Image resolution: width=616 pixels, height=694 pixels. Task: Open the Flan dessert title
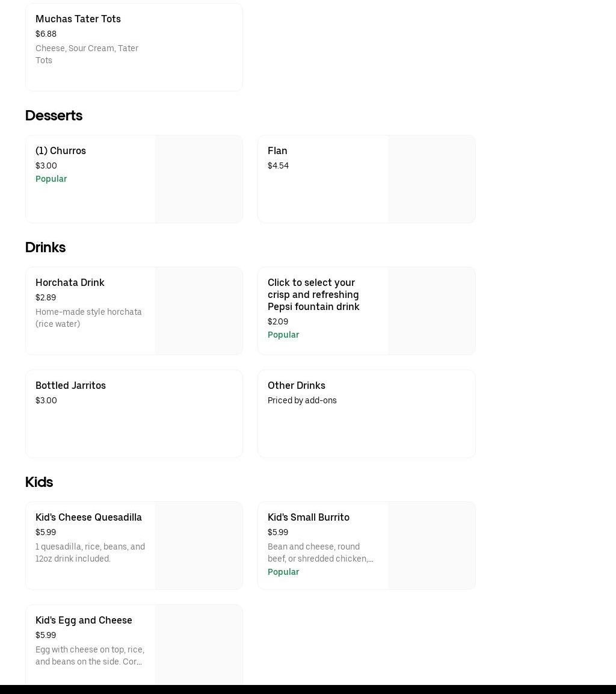277,150
